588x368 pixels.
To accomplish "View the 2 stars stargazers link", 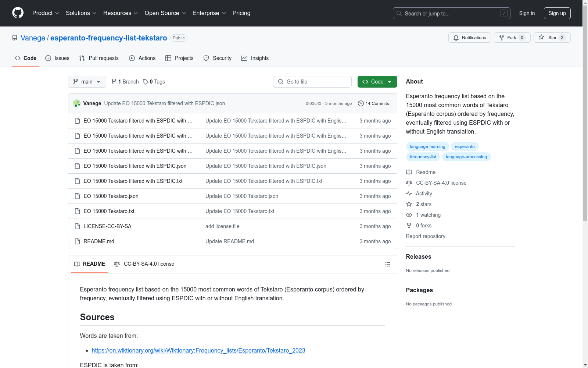I will (x=419, y=204).
